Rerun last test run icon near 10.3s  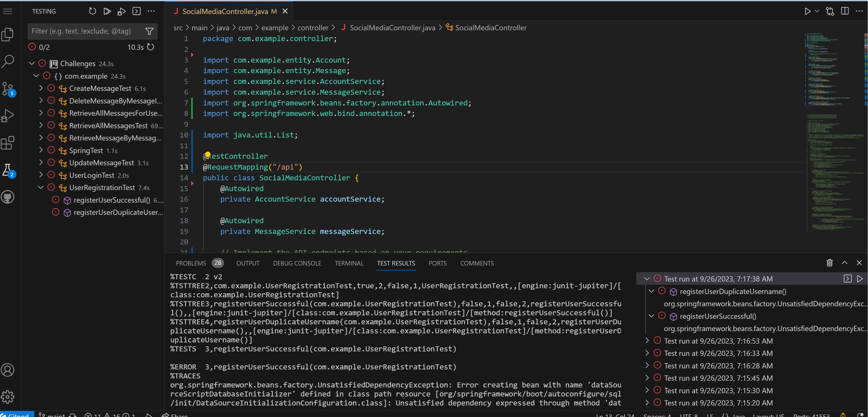[151, 47]
